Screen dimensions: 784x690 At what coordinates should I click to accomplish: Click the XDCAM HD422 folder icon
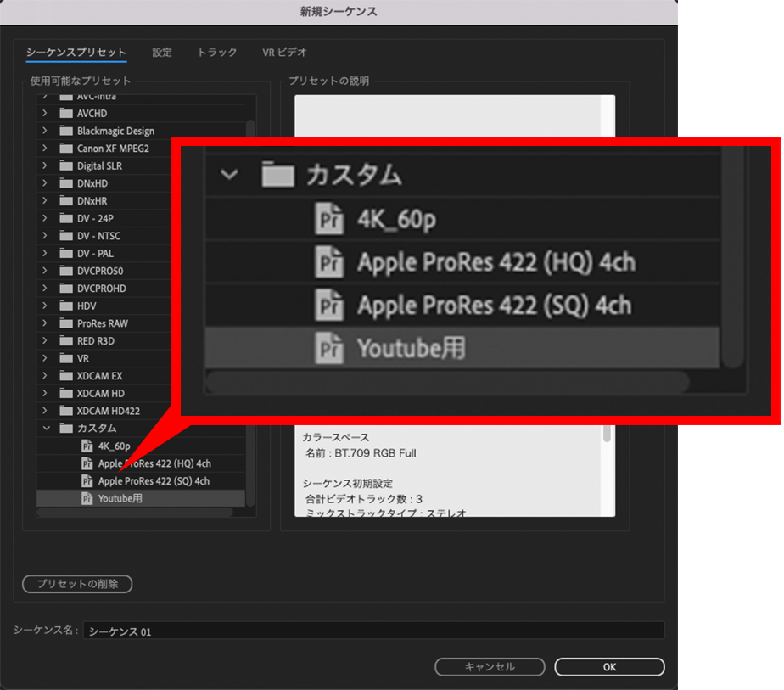66,411
